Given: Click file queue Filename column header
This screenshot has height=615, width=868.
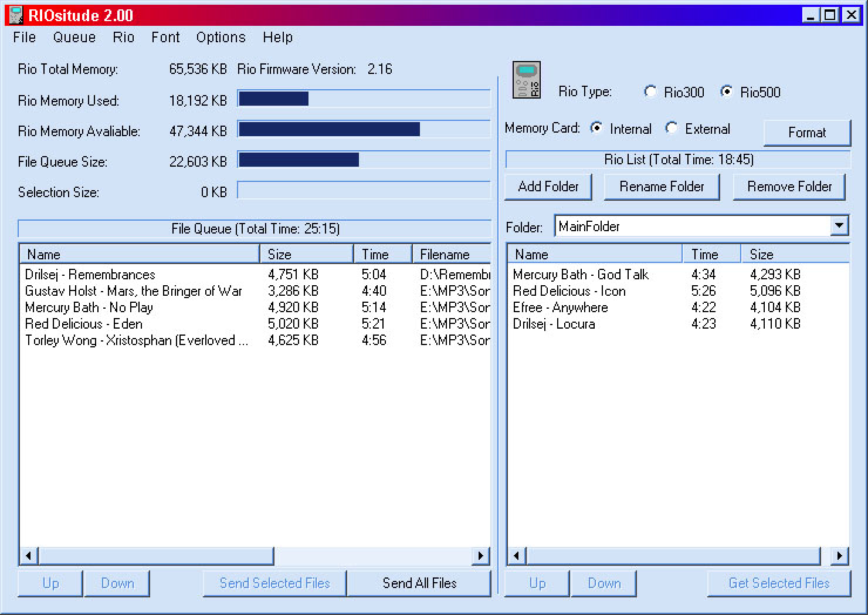Looking at the screenshot, I should point(452,254).
